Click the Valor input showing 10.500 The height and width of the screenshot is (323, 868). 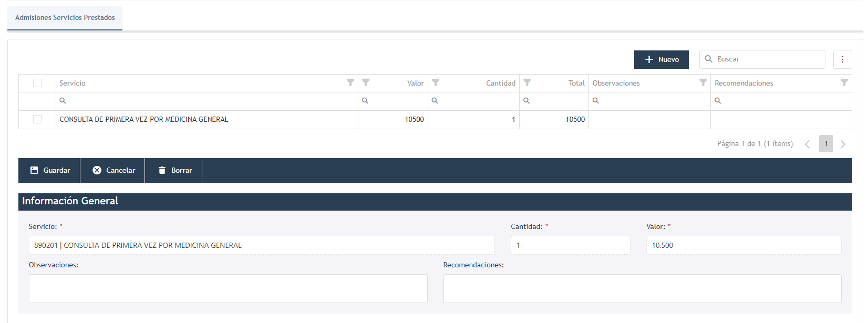click(743, 245)
